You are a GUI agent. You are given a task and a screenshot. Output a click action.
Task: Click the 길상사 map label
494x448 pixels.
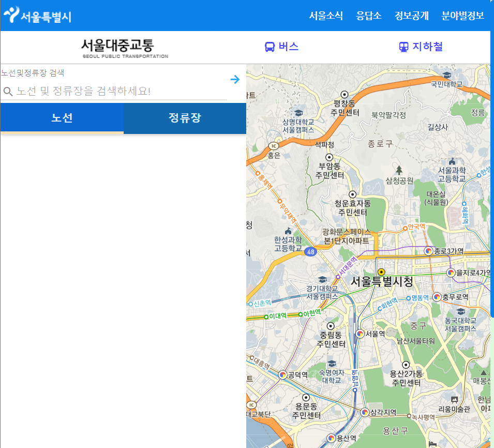pyautogui.click(x=438, y=127)
